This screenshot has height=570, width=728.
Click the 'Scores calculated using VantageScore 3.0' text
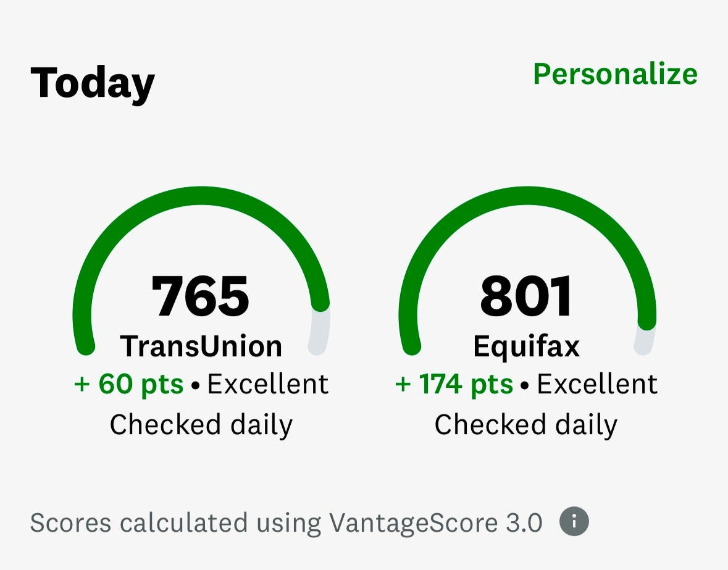click(286, 523)
